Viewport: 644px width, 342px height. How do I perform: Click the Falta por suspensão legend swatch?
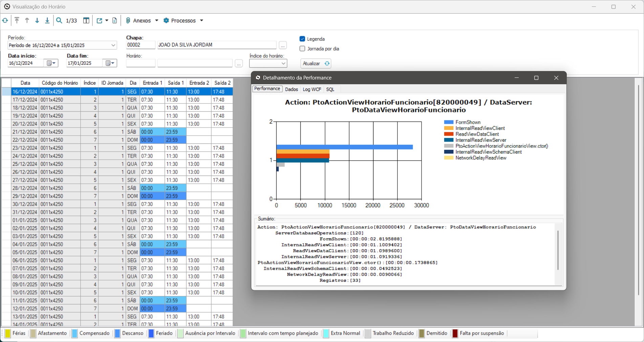tap(455, 334)
